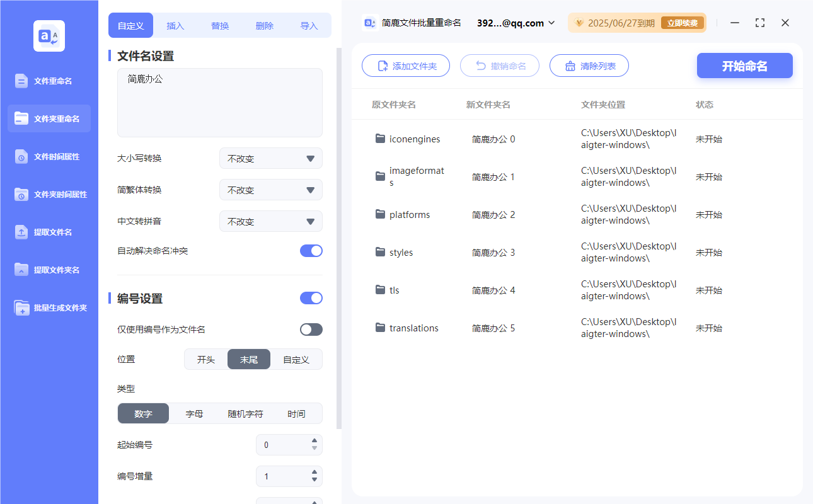813x504 pixels.
Task: Toggle off 自动解决命名冲突
Action: [x=311, y=250]
